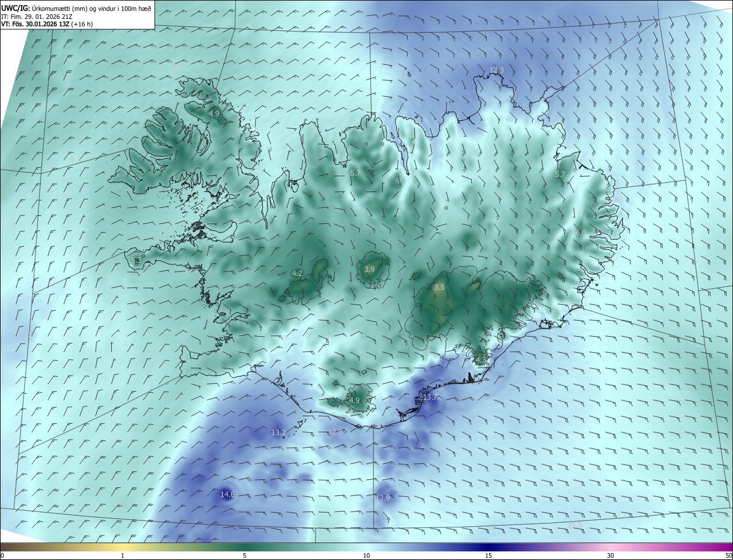733x560 pixels.
Task: Click the 3.9 value label on Hofsjökull
Action: [x=369, y=270]
